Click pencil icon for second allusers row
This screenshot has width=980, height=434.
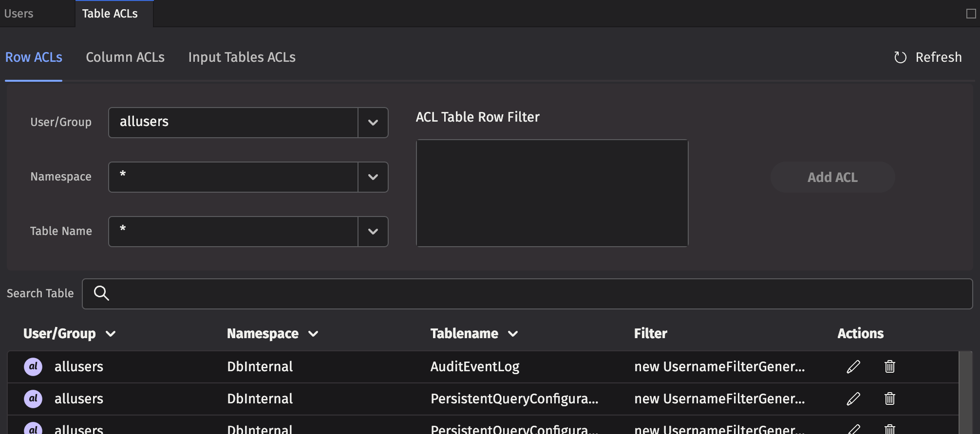853,398
